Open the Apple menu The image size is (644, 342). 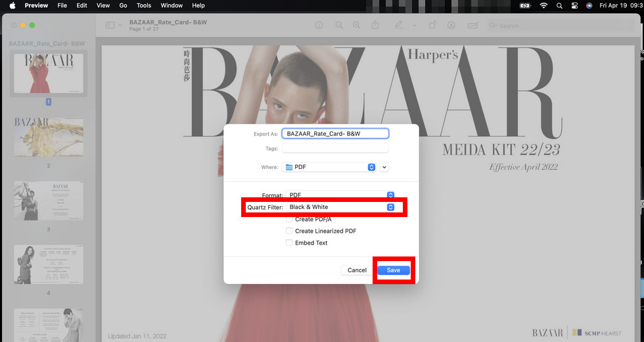tap(12, 5)
